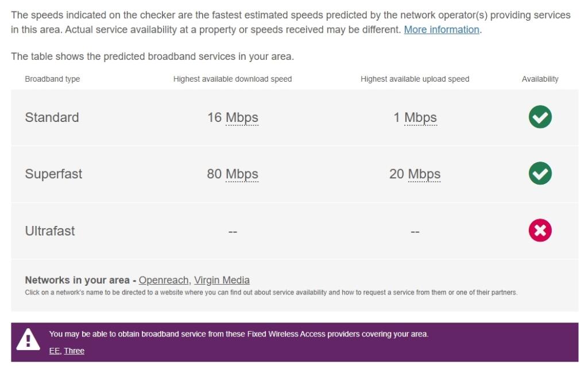
Task: Open the EE Fixed Wireless provider link
Action: tap(54, 351)
